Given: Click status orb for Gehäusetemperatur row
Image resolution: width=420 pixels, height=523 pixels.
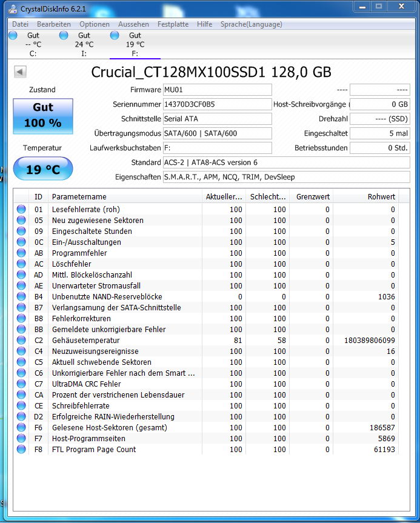Looking at the screenshot, I should pos(21,340).
